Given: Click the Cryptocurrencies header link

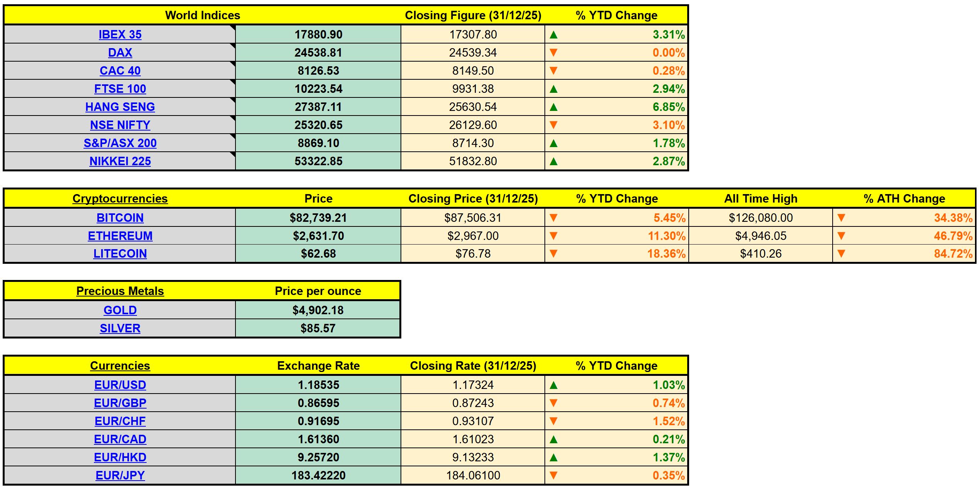Looking at the screenshot, I should [x=120, y=199].
